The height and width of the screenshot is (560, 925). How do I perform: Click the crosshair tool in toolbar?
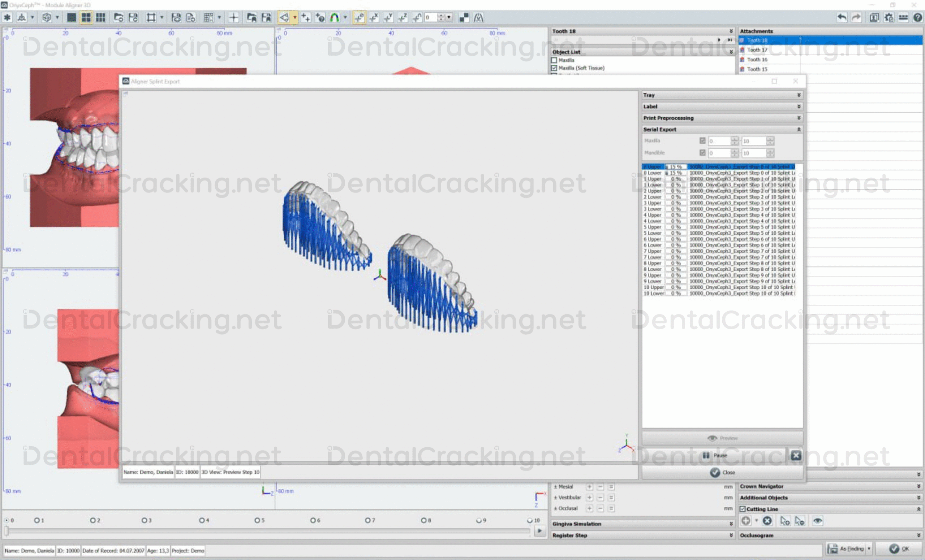click(x=233, y=18)
